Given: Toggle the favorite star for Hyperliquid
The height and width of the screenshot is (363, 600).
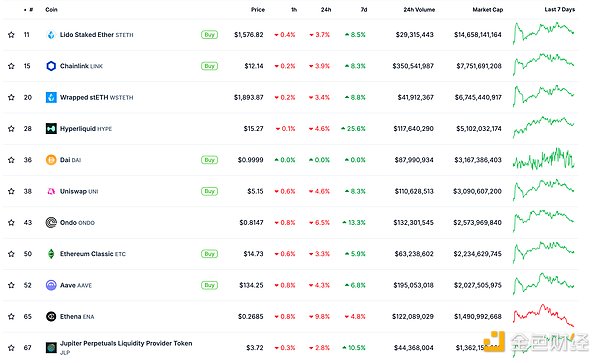Looking at the screenshot, I should (11, 129).
